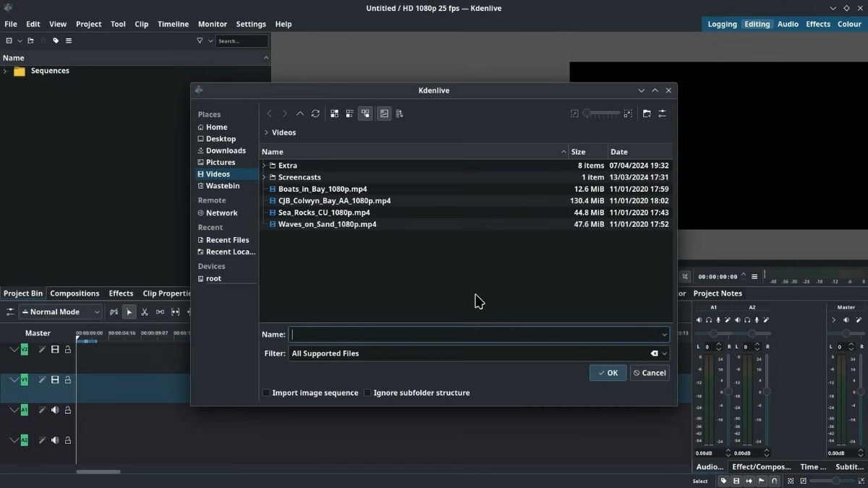868x488 pixels.
Task: Clear the Filter field text
Action: (x=654, y=354)
